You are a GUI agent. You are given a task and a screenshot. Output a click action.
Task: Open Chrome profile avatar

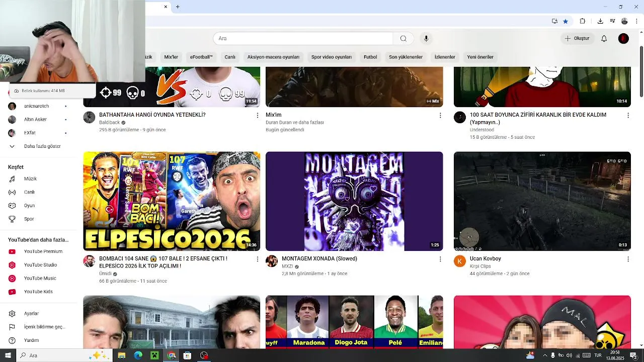[624, 21]
